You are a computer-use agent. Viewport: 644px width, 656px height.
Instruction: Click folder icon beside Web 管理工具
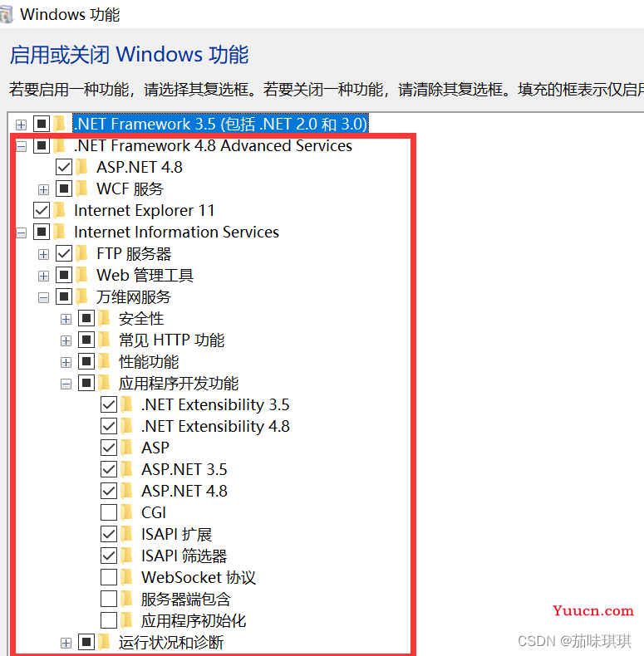pos(82,275)
